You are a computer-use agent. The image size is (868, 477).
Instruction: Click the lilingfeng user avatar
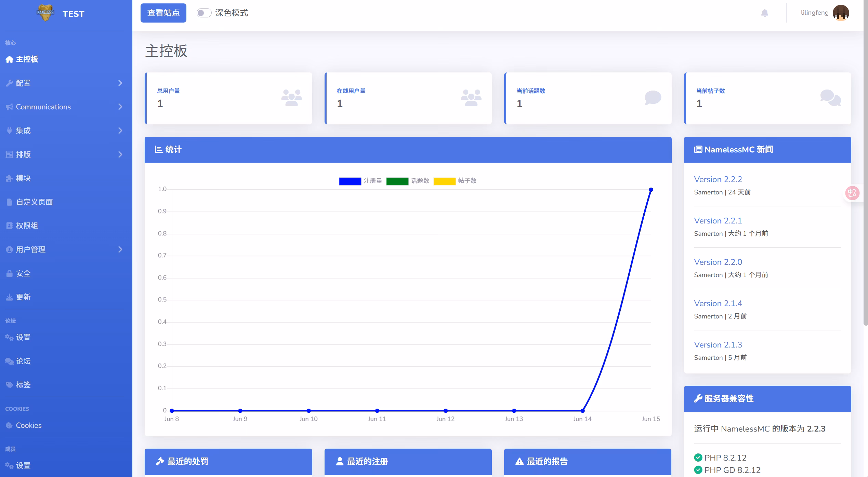841,13
